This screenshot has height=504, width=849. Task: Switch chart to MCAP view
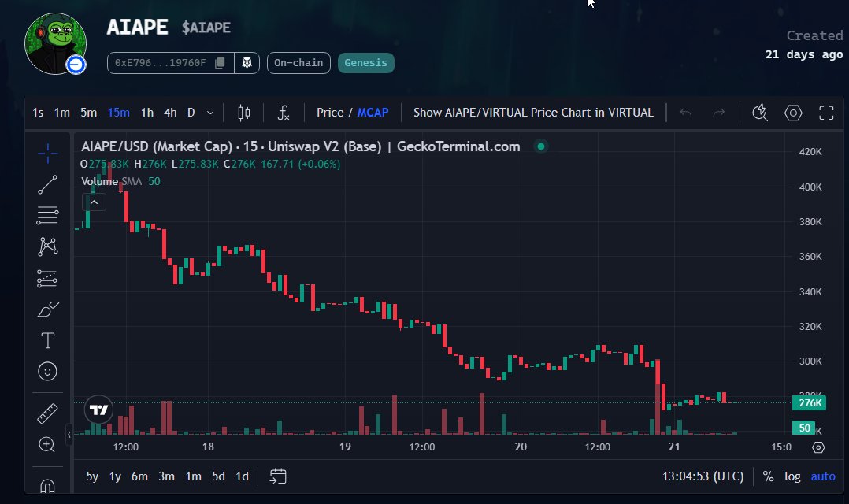(x=373, y=113)
